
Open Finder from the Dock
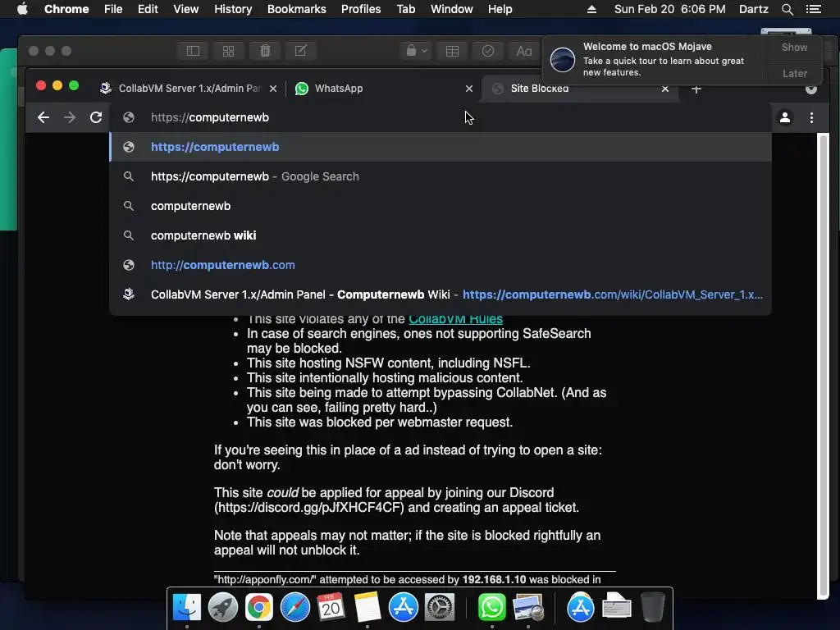(187, 608)
